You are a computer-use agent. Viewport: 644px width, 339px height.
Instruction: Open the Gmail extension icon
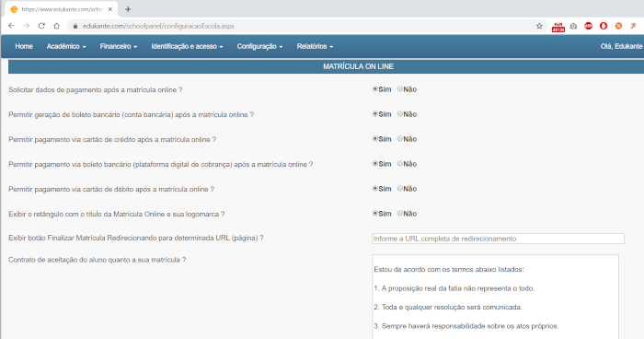click(558, 27)
